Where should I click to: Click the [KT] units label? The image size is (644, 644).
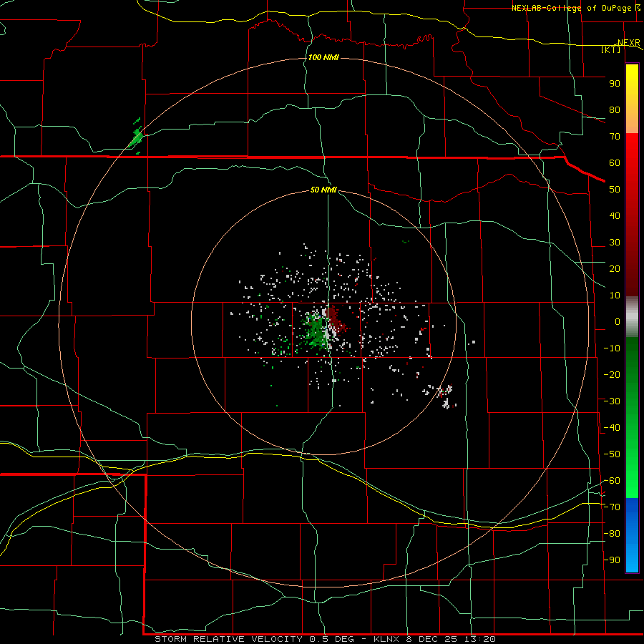[611, 49]
